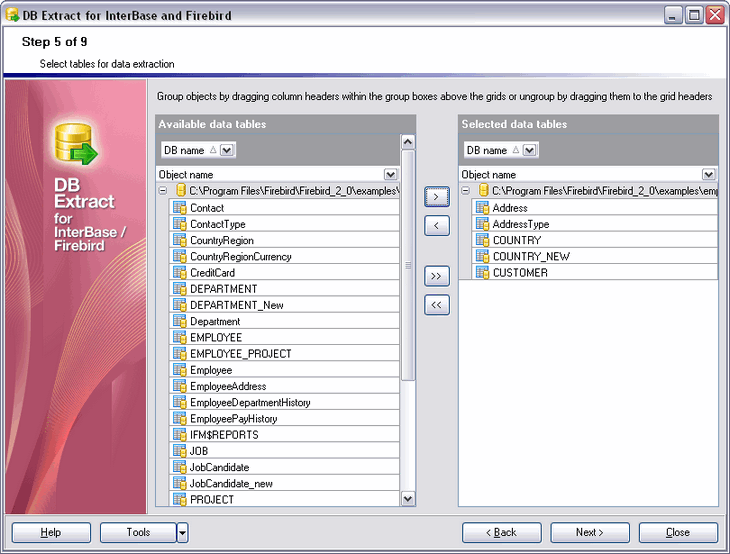Click the Address table icon in Selected tables
The width and height of the screenshot is (730, 554).
[x=483, y=208]
